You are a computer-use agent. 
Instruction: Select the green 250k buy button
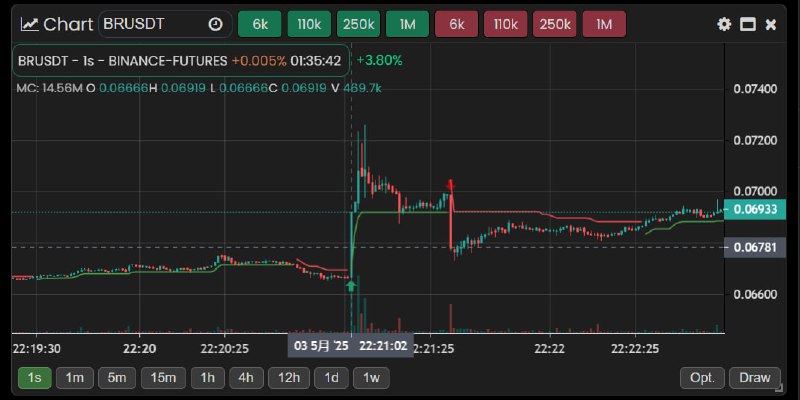point(358,24)
